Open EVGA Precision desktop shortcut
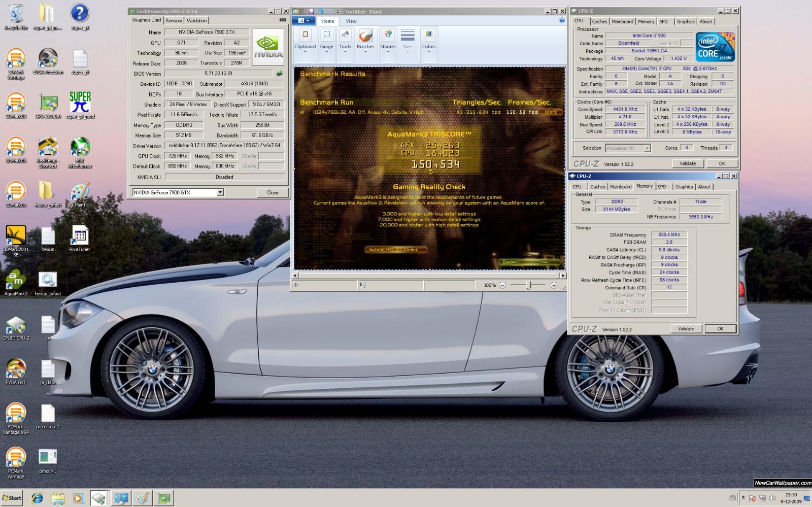The width and height of the screenshot is (812, 507). (x=48, y=61)
